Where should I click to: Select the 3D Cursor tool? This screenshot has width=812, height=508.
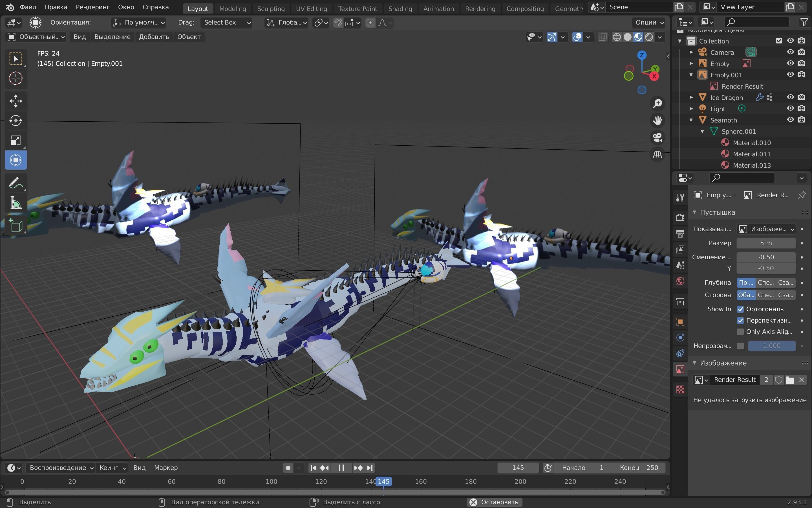tap(16, 79)
